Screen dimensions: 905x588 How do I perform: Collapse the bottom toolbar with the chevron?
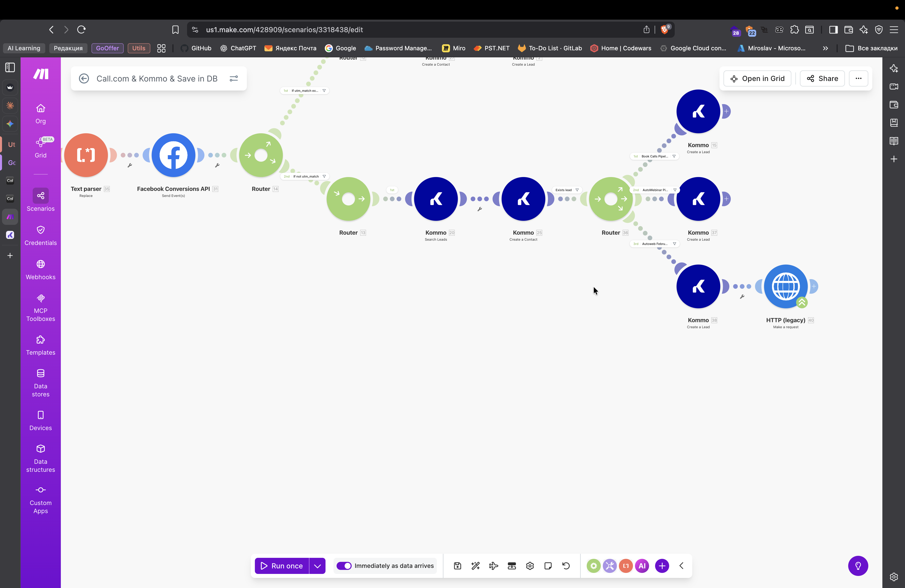(x=682, y=566)
